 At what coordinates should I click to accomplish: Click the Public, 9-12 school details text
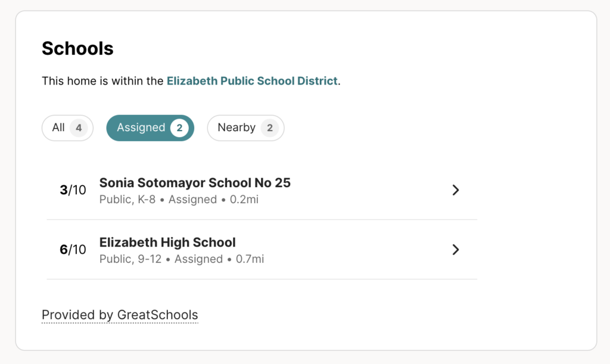pyautogui.click(x=130, y=259)
